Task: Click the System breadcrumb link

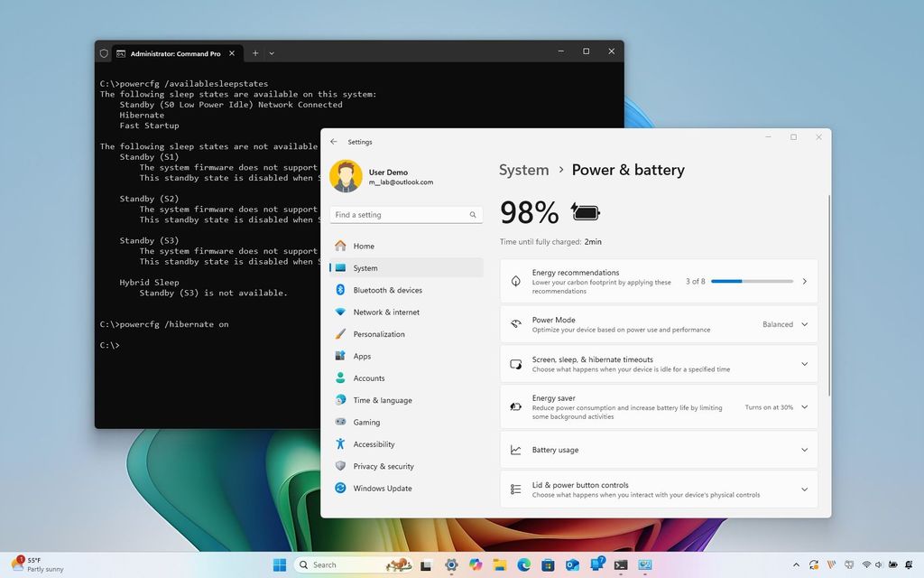Action: tap(523, 170)
